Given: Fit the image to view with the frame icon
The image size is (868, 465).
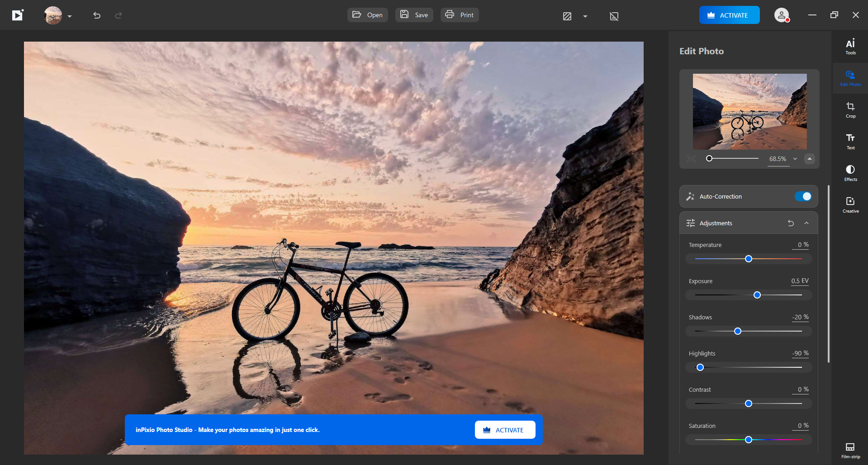Looking at the screenshot, I should pos(691,159).
